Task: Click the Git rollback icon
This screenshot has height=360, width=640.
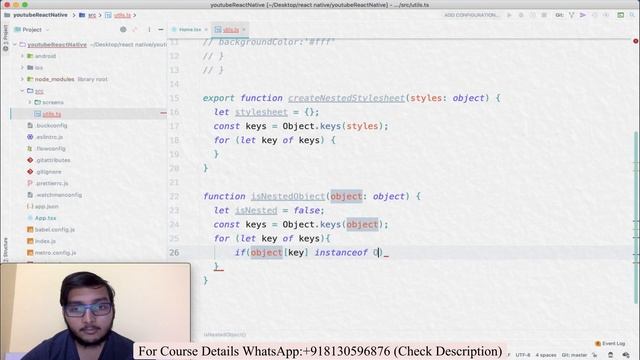Action: tap(606, 15)
